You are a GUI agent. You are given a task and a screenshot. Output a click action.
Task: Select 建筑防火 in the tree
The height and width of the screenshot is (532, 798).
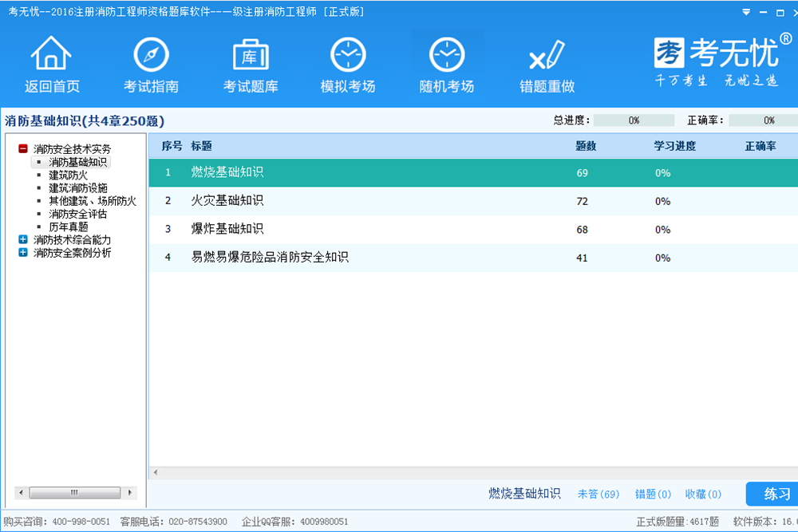coord(68,175)
